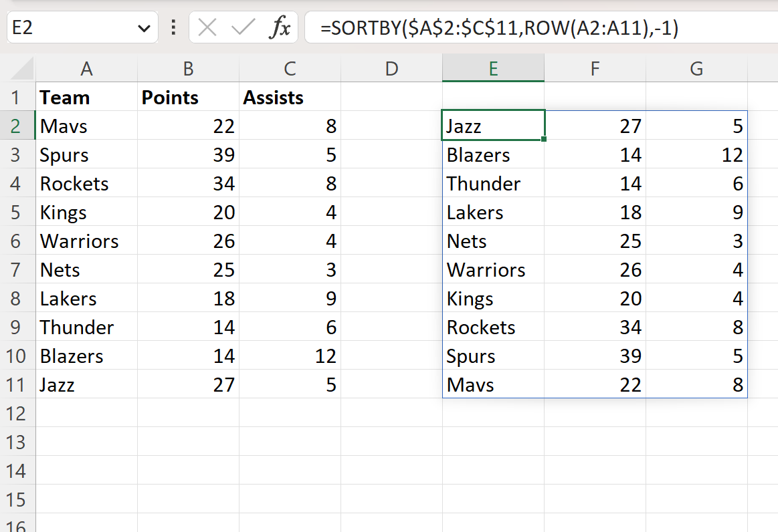Select column A header
Image resolution: width=778 pixels, height=532 pixels.
coord(86,68)
